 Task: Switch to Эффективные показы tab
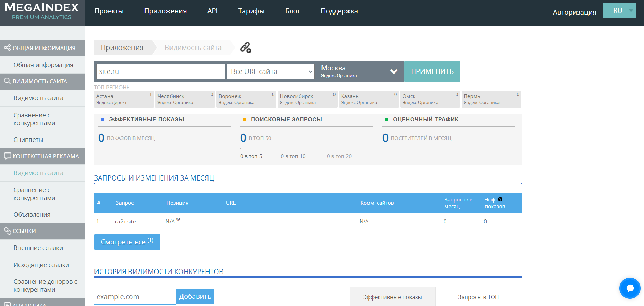pos(392,297)
